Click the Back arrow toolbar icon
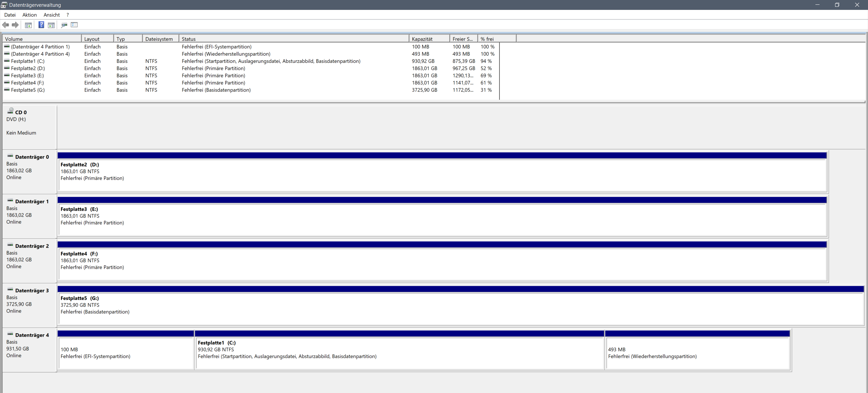The width and height of the screenshot is (868, 393). tap(5, 25)
